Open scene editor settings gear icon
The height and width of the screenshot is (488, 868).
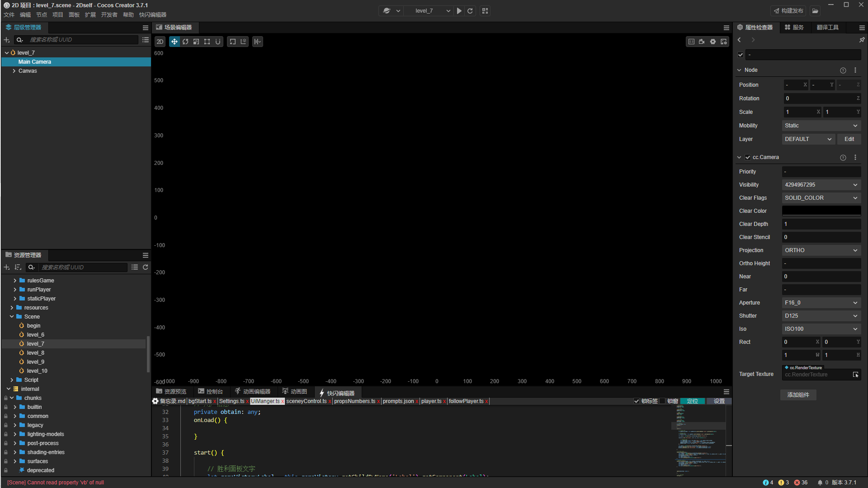713,42
